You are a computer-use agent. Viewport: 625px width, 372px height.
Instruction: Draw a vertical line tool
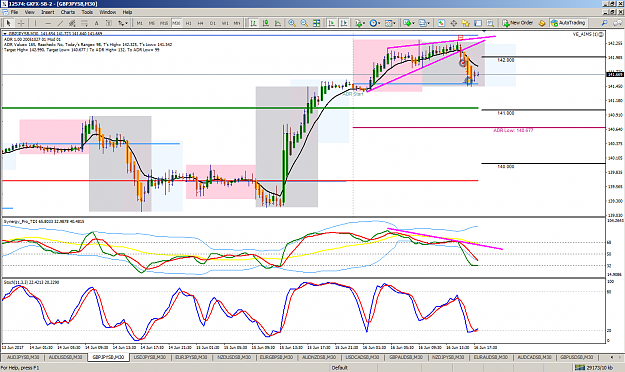coord(35,23)
